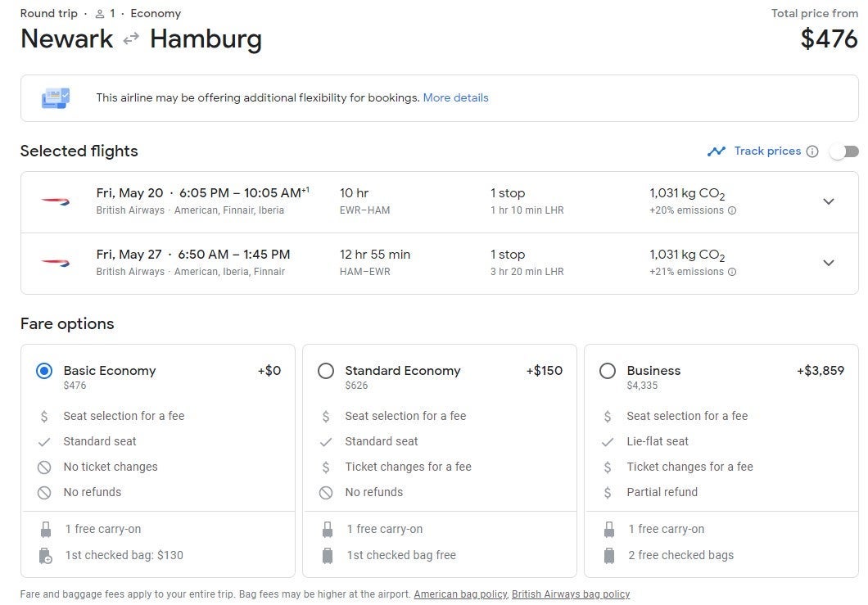Click the booking flexibility notice icon
This screenshot has width=868, height=605.
(56, 98)
